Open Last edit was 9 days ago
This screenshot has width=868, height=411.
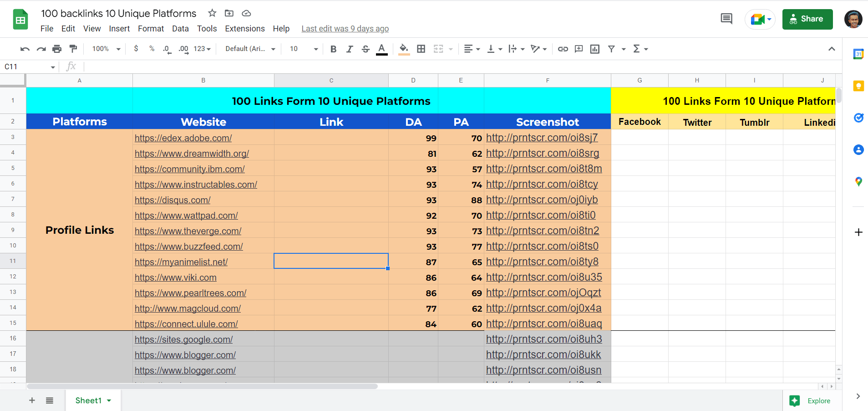345,29
